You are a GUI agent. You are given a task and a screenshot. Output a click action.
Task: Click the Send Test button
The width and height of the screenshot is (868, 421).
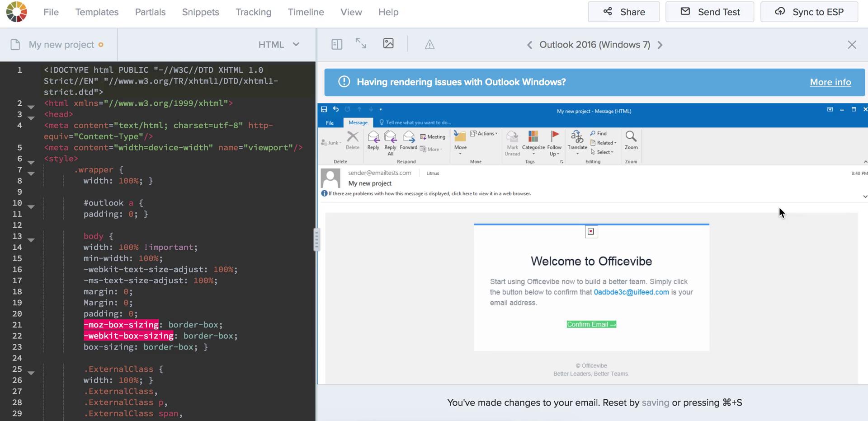(x=710, y=12)
